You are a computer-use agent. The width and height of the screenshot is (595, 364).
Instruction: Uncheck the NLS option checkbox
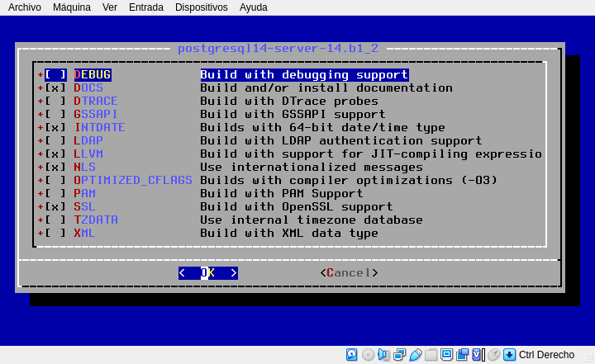pyautogui.click(x=55, y=168)
